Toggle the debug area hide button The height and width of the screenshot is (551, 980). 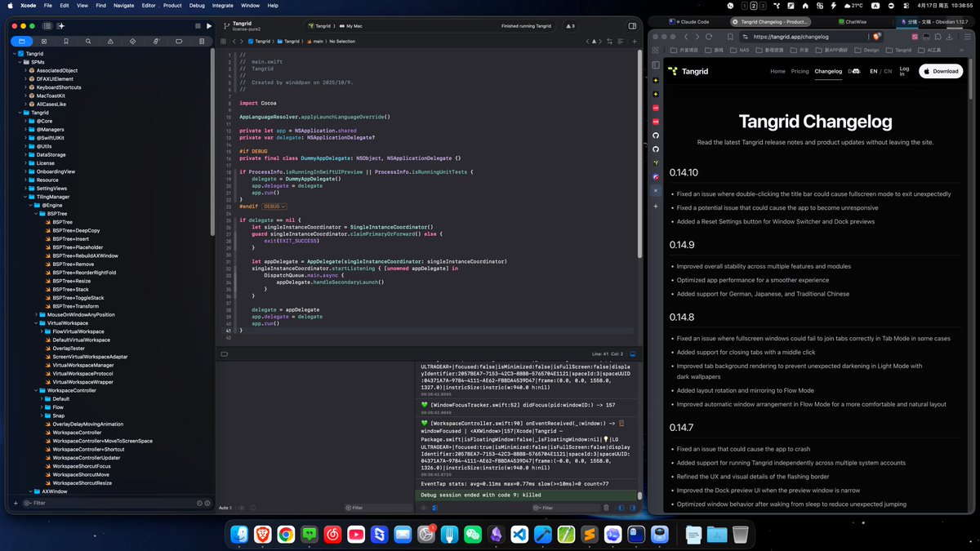(x=633, y=353)
